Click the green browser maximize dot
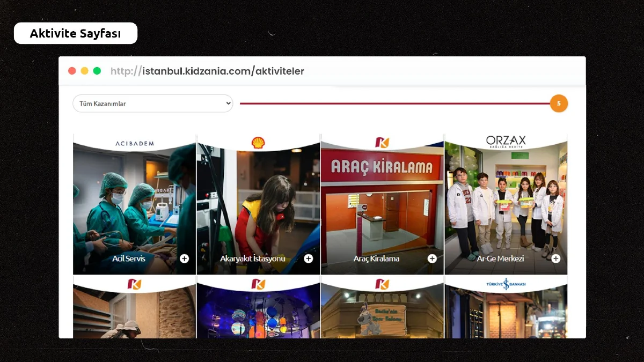This screenshot has width=644, height=362. pos(97,71)
